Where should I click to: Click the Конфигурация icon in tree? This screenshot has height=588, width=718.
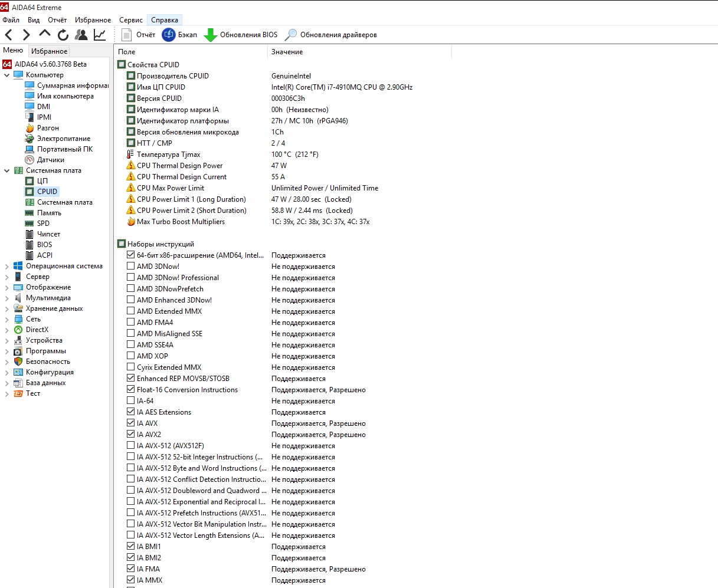(18, 372)
